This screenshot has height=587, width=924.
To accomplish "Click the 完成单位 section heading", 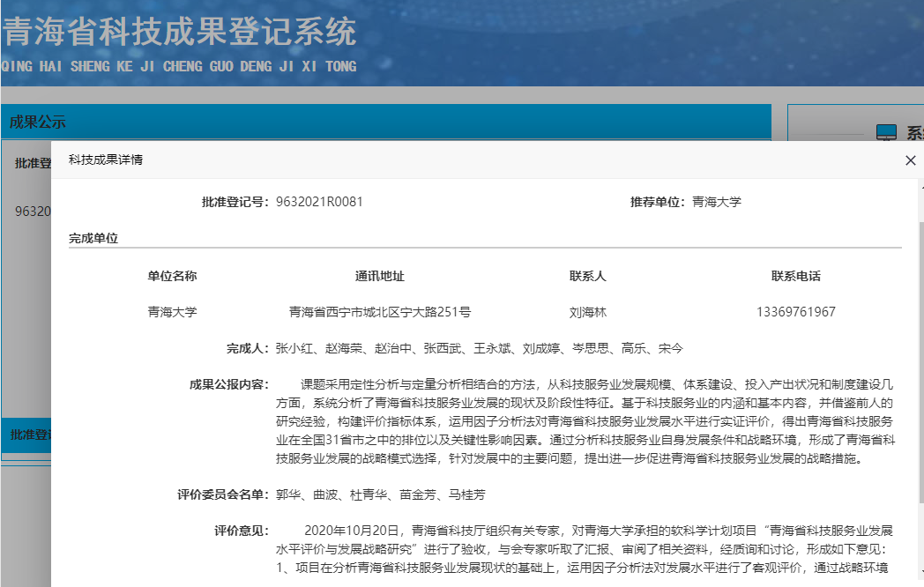I will click(x=93, y=238).
